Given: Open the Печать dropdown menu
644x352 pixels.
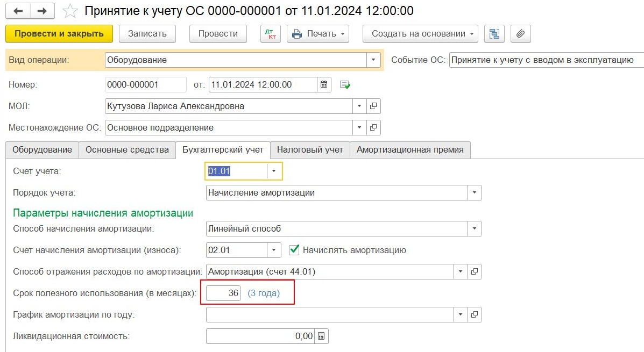Looking at the screenshot, I should 318,33.
